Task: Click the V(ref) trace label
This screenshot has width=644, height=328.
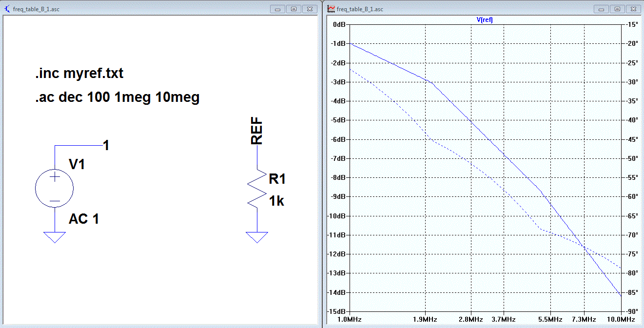Action: point(485,20)
